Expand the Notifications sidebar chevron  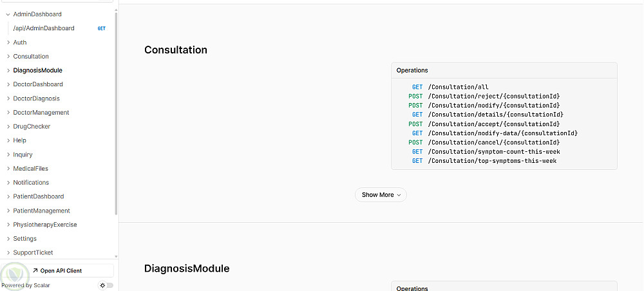click(8, 183)
